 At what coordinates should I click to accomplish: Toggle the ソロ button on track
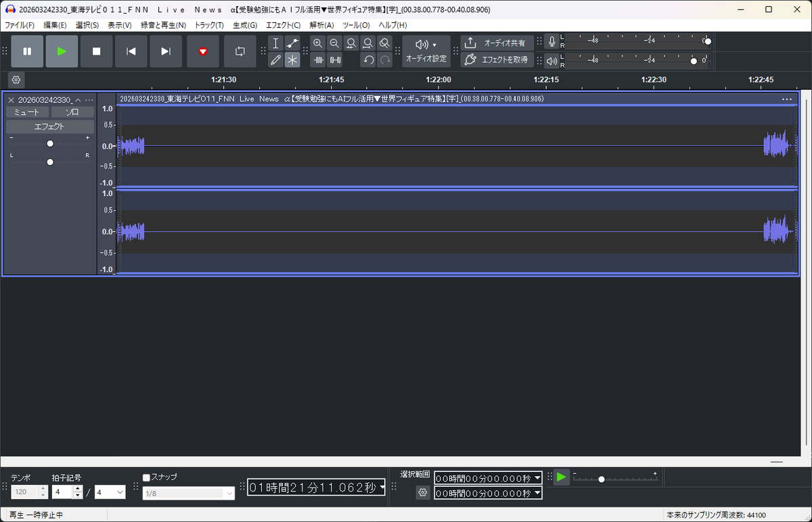(x=72, y=112)
